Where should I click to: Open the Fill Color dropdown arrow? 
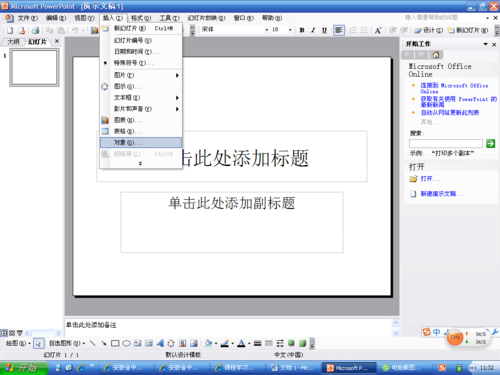coord(216,343)
